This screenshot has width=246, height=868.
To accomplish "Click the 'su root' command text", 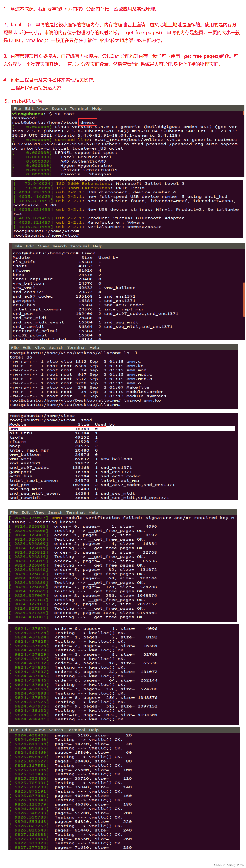I will point(65,114).
